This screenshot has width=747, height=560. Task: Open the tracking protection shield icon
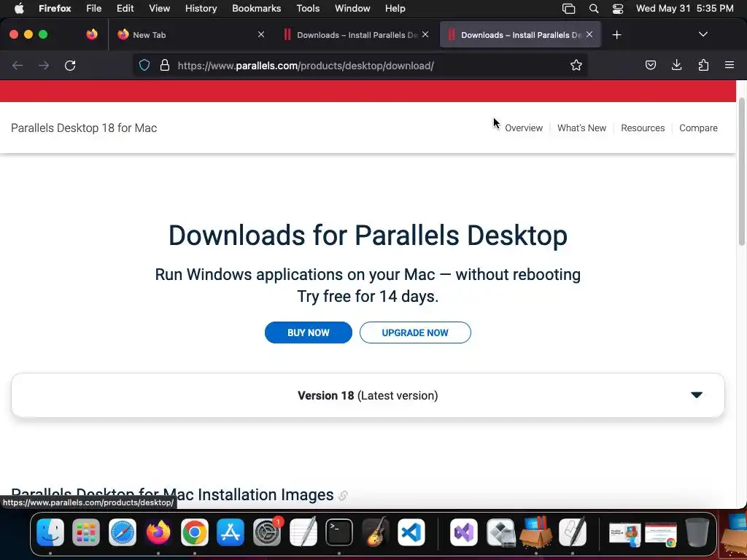(144, 65)
